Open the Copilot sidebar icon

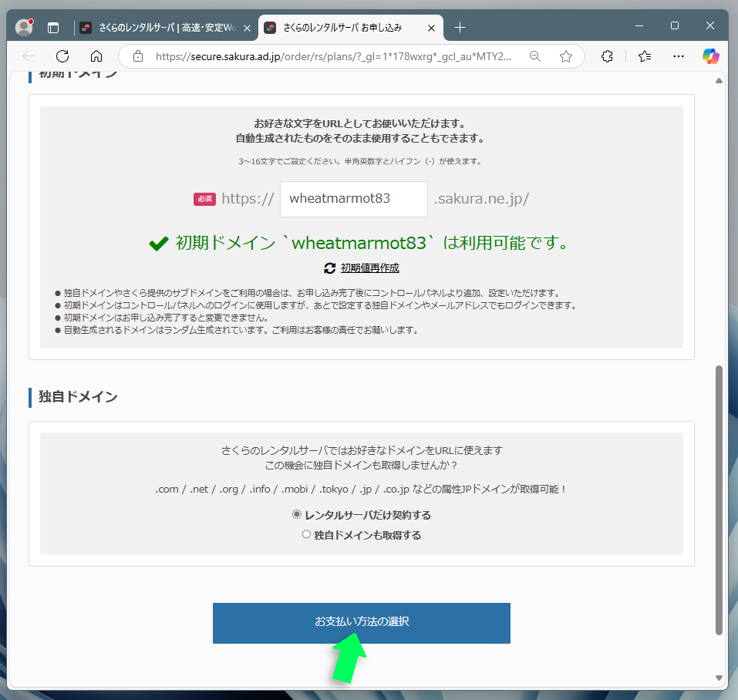pyautogui.click(x=711, y=56)
